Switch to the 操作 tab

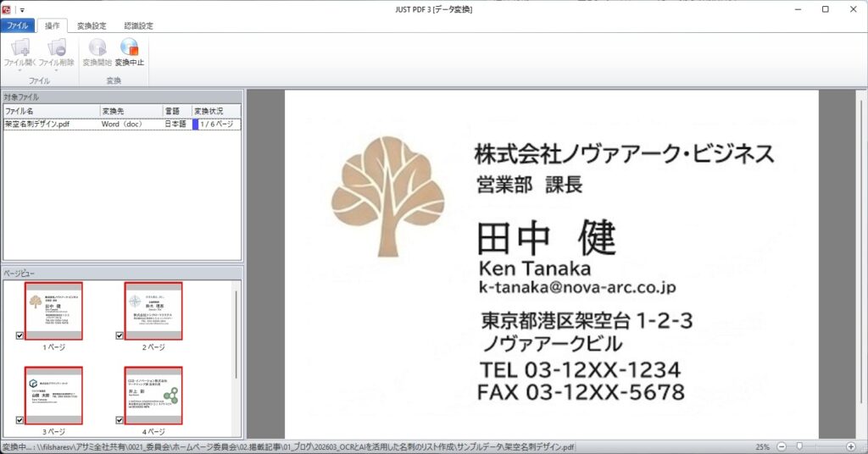[52, 25]
